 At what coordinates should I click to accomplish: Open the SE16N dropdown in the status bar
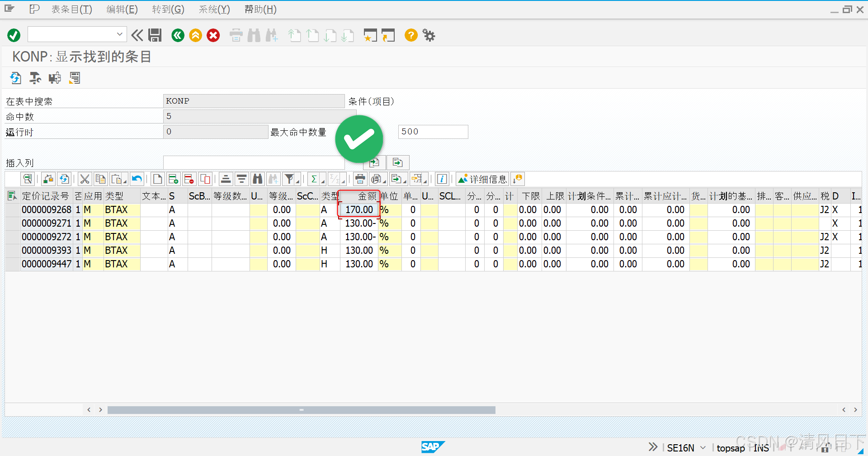(x=702, y=448)
